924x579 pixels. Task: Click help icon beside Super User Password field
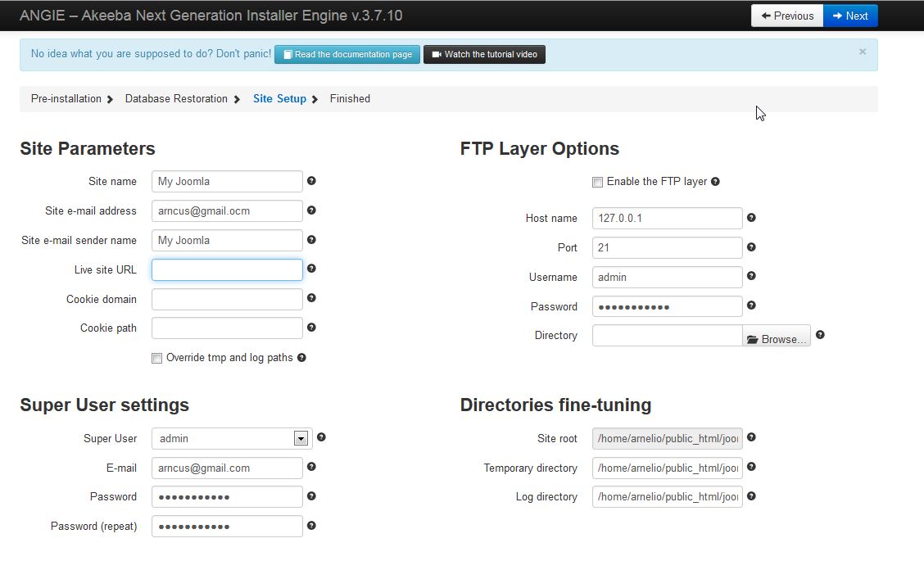coord(311,496)
